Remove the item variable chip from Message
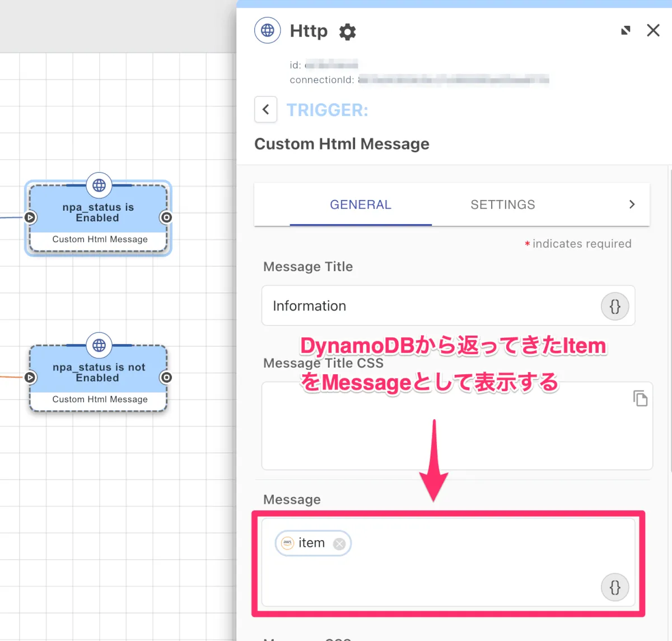This screenshot has height=641, width=672. click(x=339, y=544)
